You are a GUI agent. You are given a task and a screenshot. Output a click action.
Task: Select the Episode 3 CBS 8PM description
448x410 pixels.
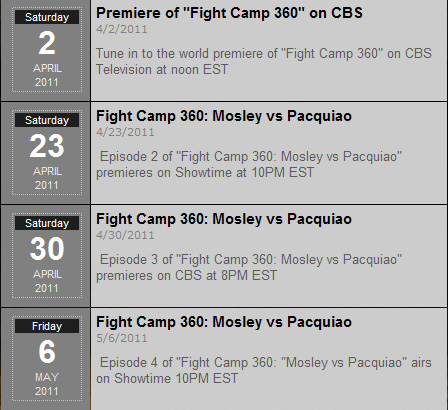pos(249,267)
